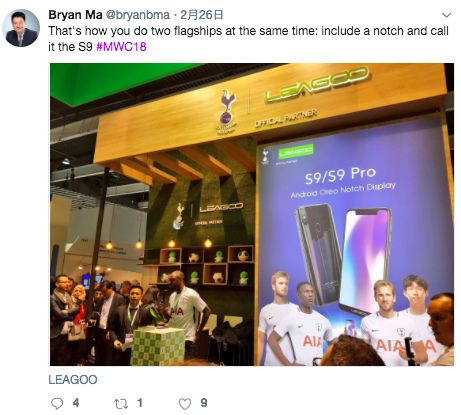Click the like count 9
461x415 pixels.
click(204, 403)
